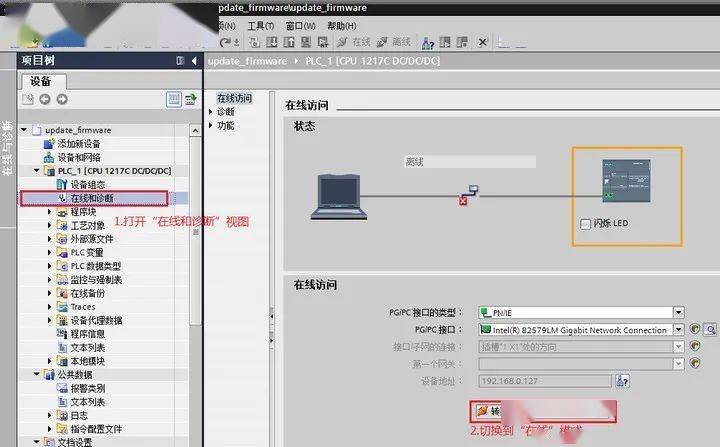The height and width of the screenshot is (447, 720).
Task: Open the 工具(T) menu
Action: click(x=260, y=25)
